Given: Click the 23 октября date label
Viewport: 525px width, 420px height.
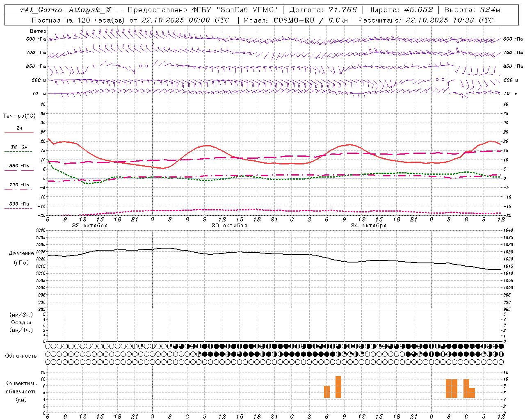Looking at the screenshot, I should [x=229, y=226].
